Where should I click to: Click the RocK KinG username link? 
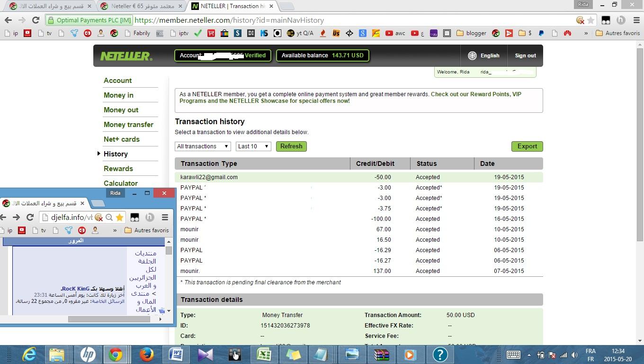[76, 289]
